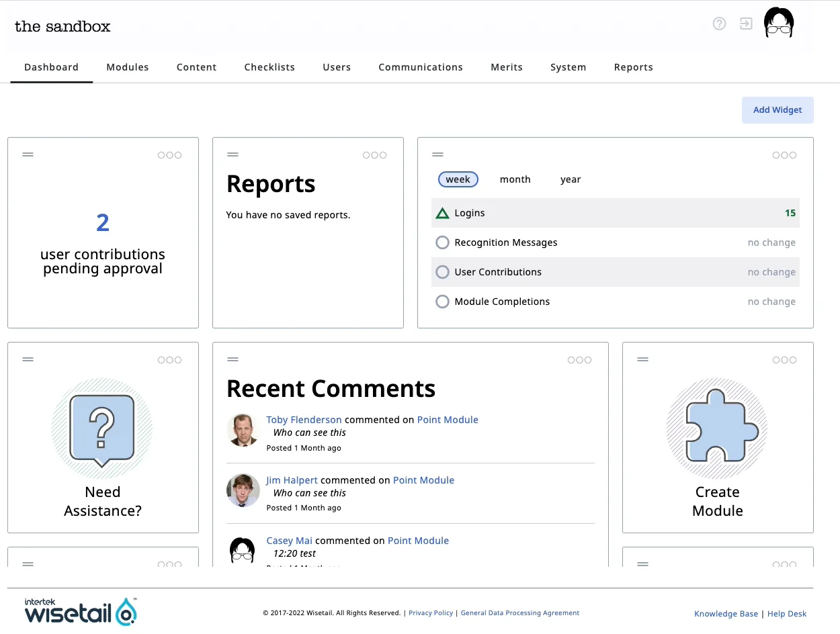This screenshot has height=634, width=840.
Task: Click Casey Mai's avatar image
Action: coord(243,549)
